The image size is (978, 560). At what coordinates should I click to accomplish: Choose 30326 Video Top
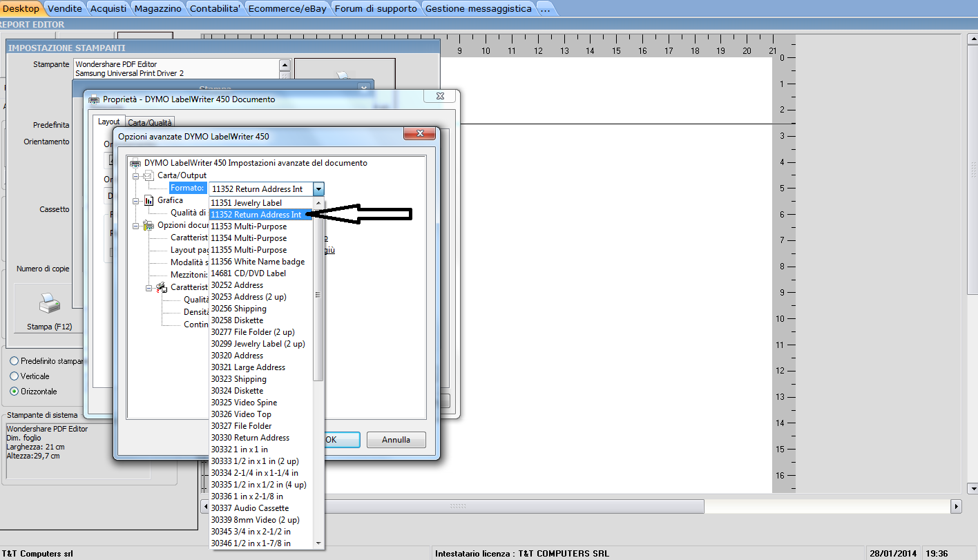tap(261, 414)
